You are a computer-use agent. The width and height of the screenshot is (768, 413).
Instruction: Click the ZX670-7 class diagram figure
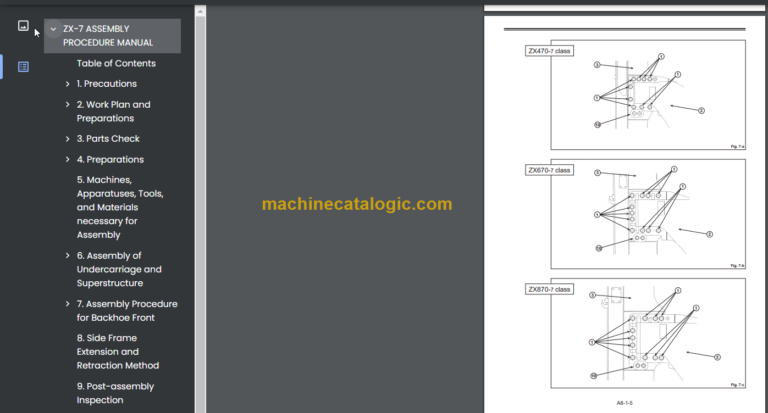[648, 214]
